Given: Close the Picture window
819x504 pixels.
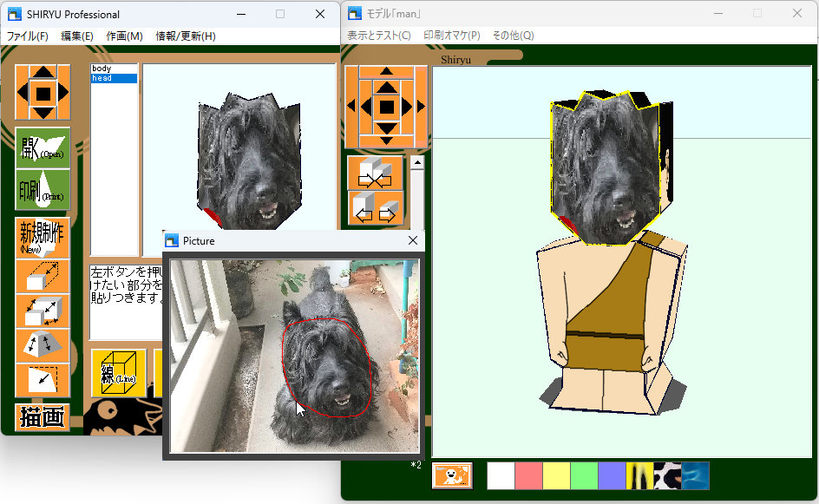Looking at the screenshot, I should pyautogui.click(x=413, y=241).
